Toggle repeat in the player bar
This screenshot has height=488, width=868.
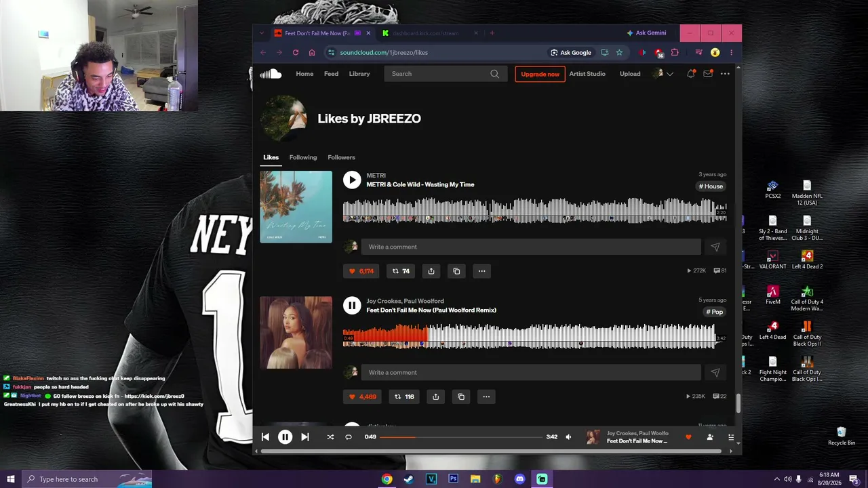[349, 437]
